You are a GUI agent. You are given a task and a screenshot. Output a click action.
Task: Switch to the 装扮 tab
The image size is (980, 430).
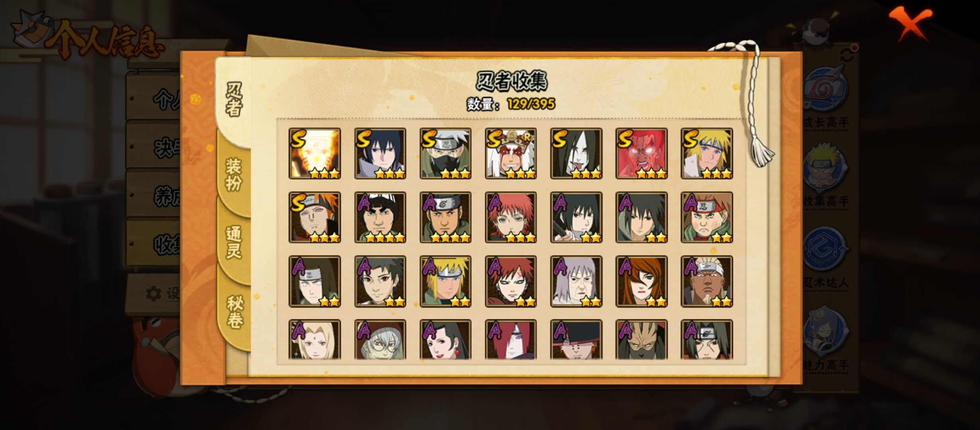(233, 174)
